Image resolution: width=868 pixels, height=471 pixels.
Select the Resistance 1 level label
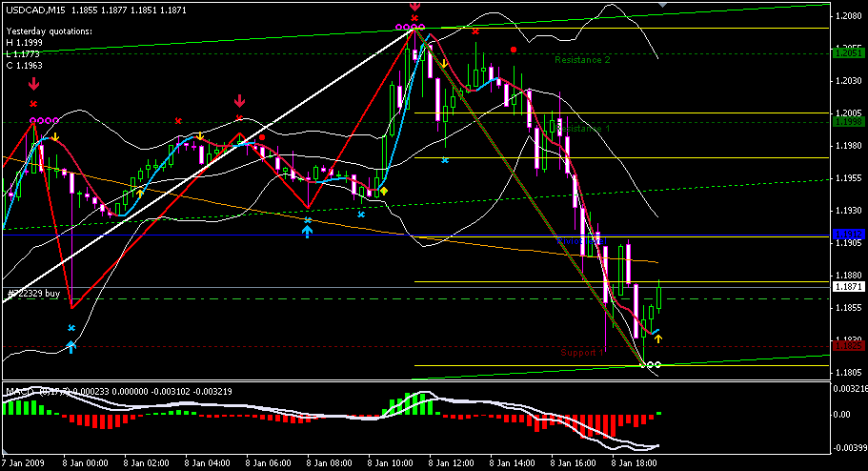point(582,127)
